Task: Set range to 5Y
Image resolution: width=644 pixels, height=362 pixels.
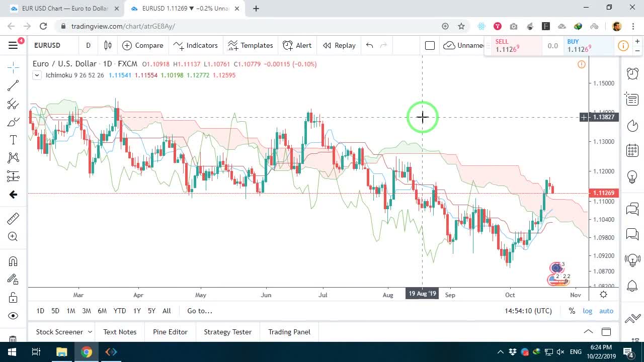Action: click(151, 311)
